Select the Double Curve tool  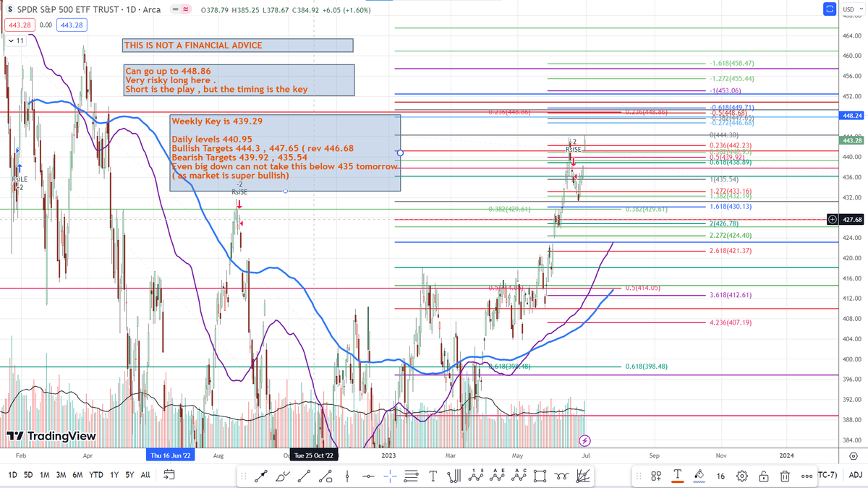click(x=561, y=476)
